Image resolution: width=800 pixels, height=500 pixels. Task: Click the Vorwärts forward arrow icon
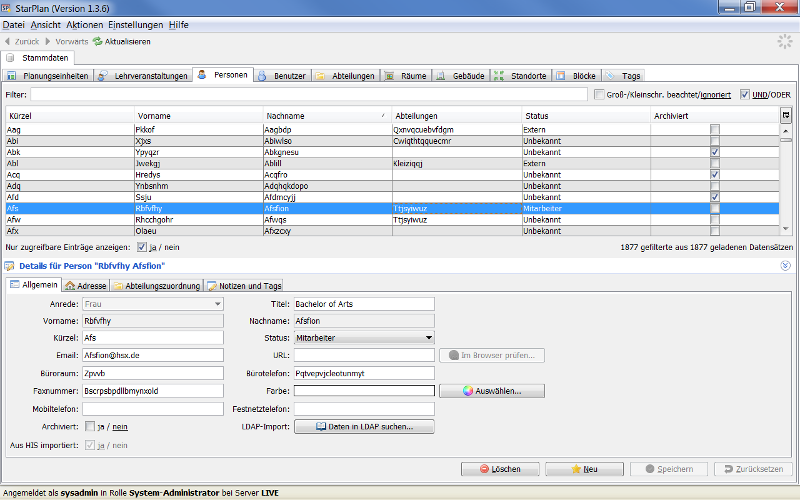(x=48, y=41)
